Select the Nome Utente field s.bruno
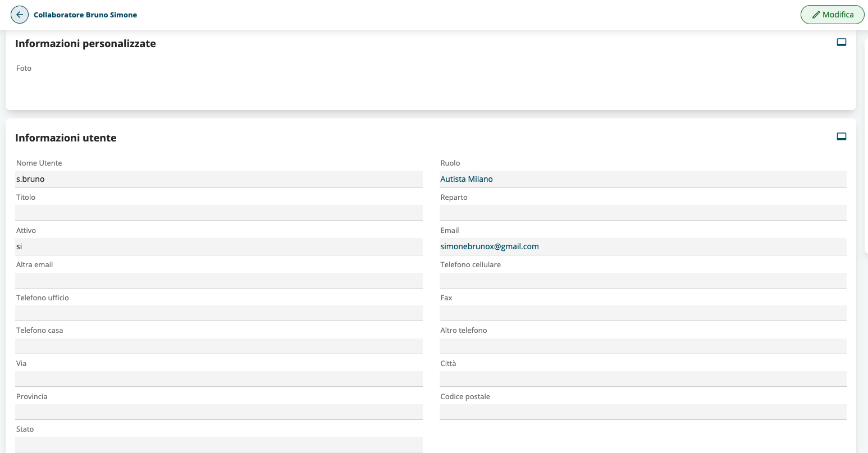This screenshot has height=453, width=868. tap(219, 179)
